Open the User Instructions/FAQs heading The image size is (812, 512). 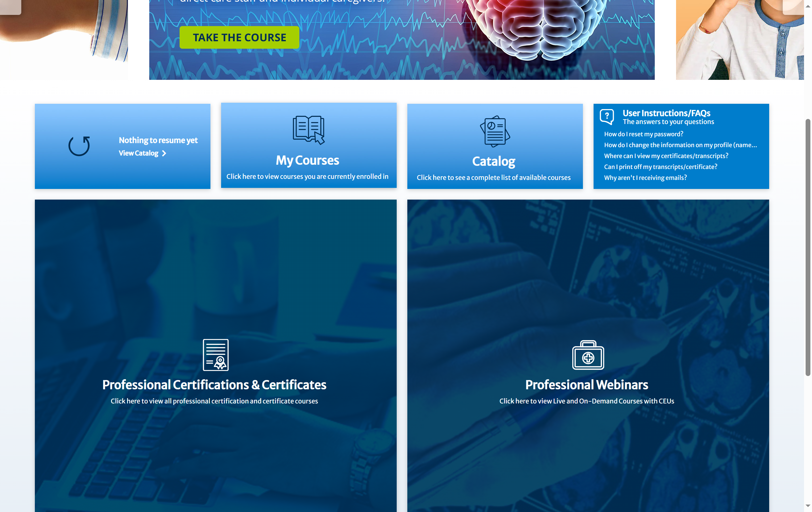[666, 113]
